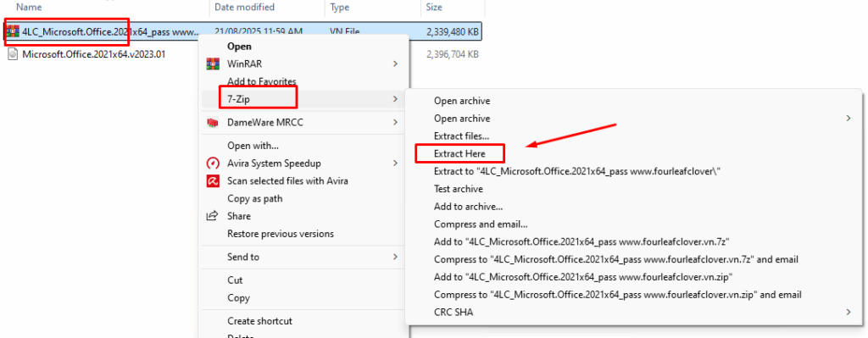Sort files by the Size column header
The image size is (868, 338).
point(434,8)
